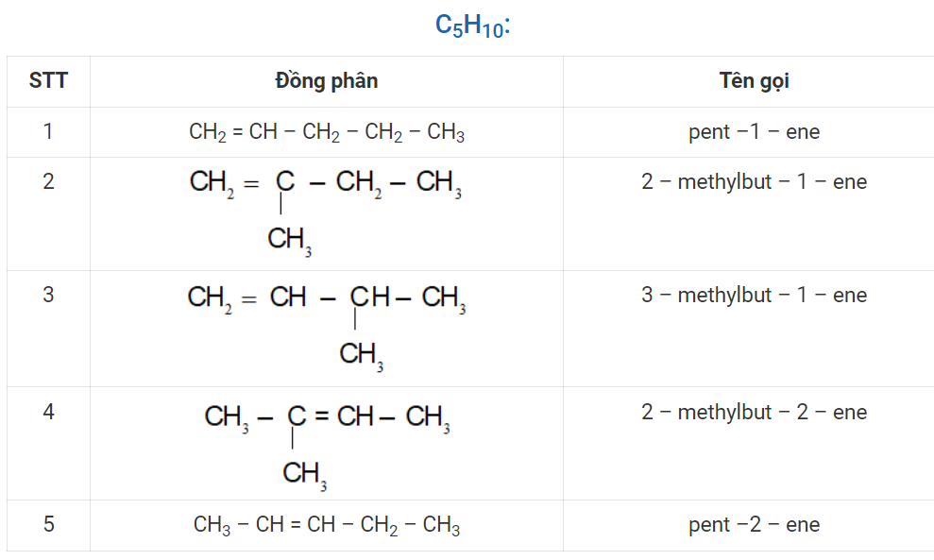
Task: Select the pent –2 – ene name
Action: coord(755,525)
